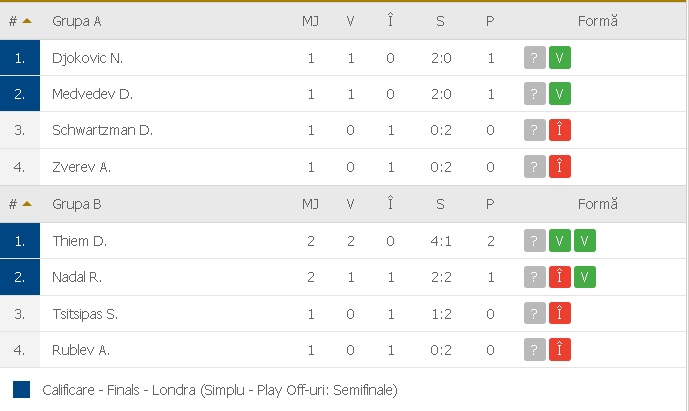689x411 pixels.
Task: Click Tsitsipas S. player name
Action: coord(86,314)
